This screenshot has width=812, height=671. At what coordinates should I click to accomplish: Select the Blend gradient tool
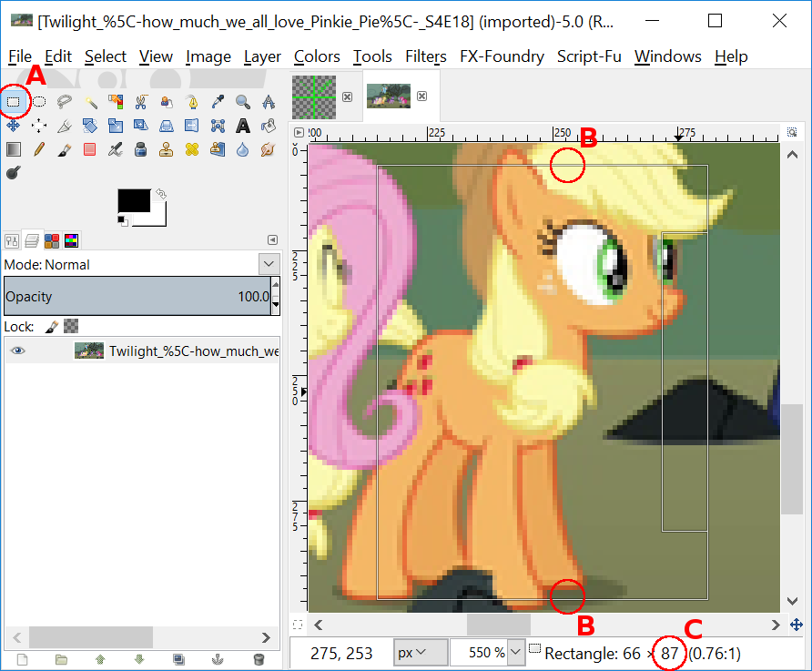[14, 149]
